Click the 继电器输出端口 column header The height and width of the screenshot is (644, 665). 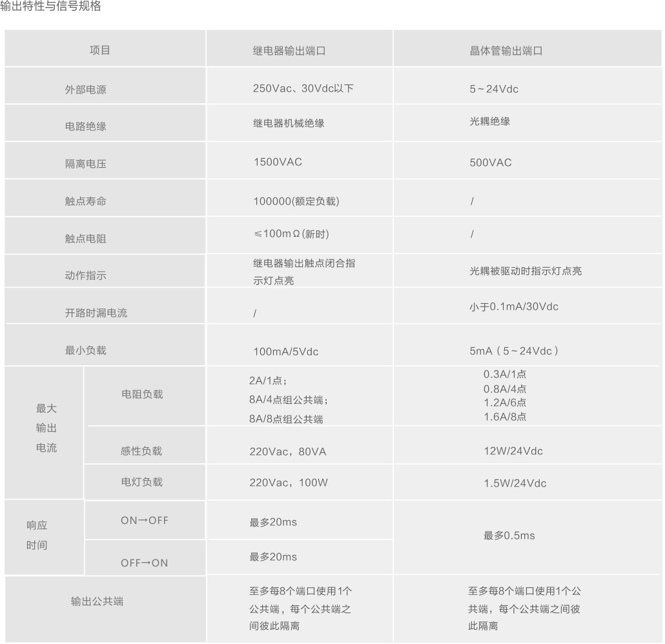(289, 51)
